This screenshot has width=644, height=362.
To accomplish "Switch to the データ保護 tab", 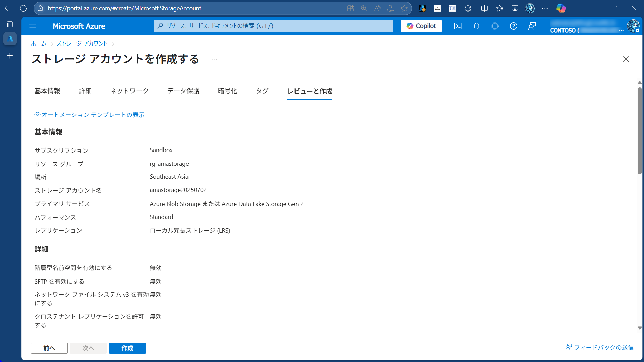I will 183,91.
